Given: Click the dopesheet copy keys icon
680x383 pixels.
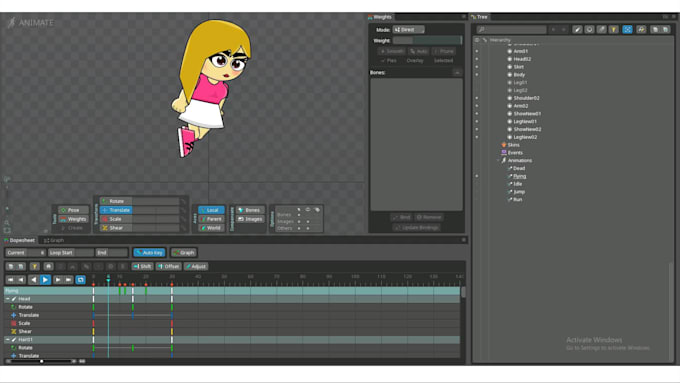Looking at the screenshot, I should tap(11, 266).
